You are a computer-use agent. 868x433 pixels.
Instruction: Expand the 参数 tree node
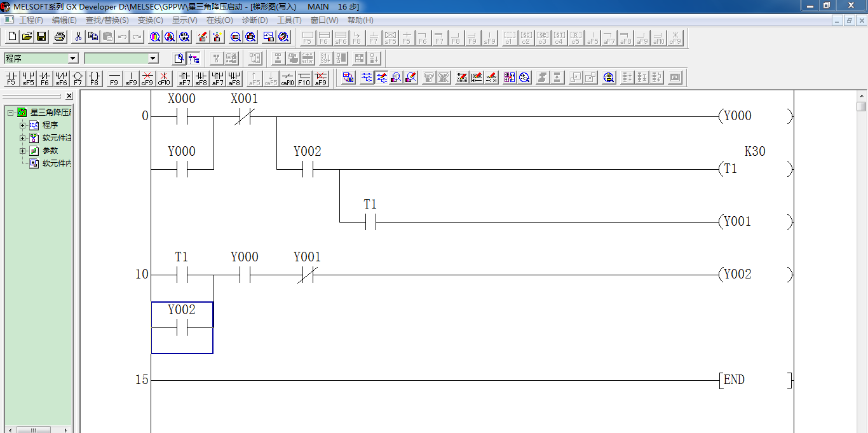23,151
